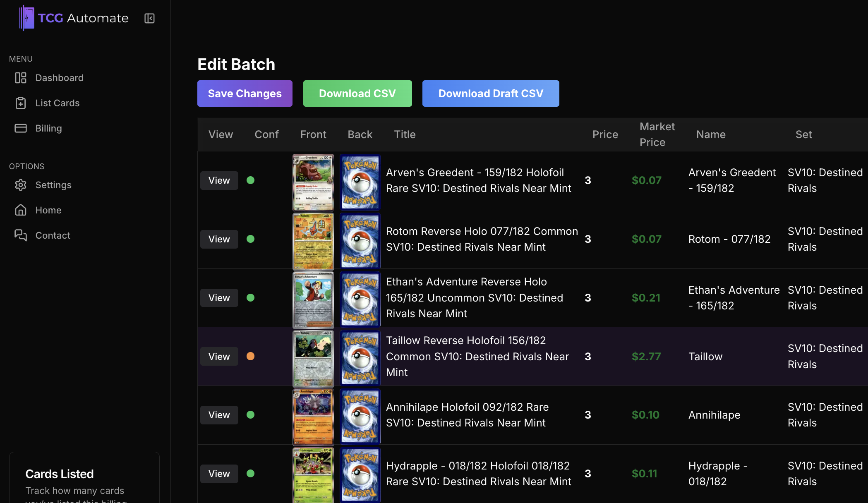View the Arven's Greedent row
The height and width of the screenshot is (503, 868).
coord(219,180)
